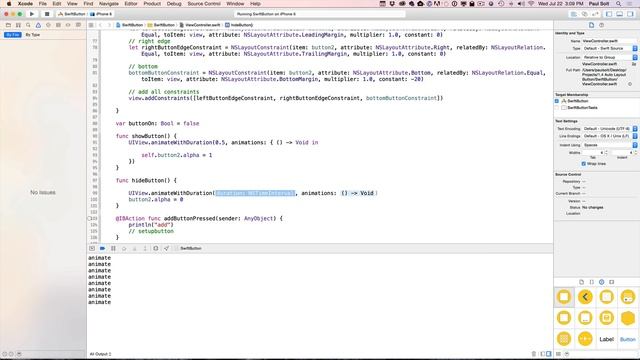This screenshot has width=640, height=360.
Task: Adjust the indent width stepper
Action: tap(635, 153)
